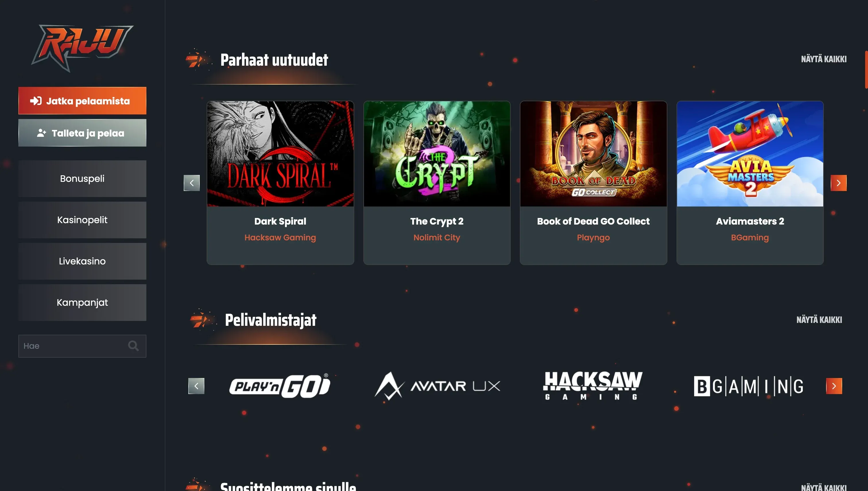Viewport: 868px width, 491px height.
Task: Open the Avatar UX provider logo
Action: point(437,386)
